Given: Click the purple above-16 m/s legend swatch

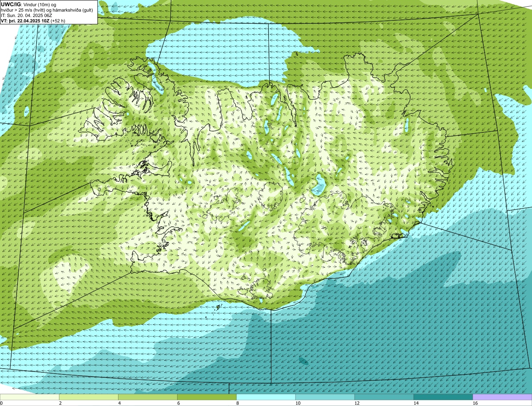Looking at the screenshot, I should coord(502,397).
